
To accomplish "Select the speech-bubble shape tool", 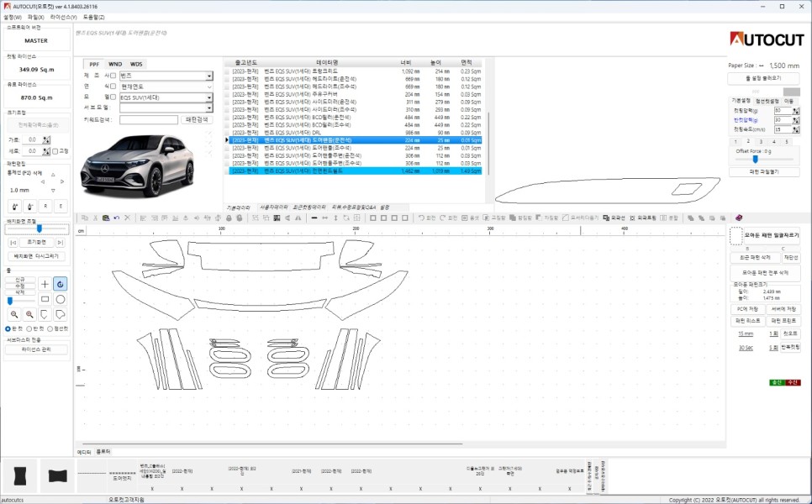I will pyautogui.click(x=60, y=314).
